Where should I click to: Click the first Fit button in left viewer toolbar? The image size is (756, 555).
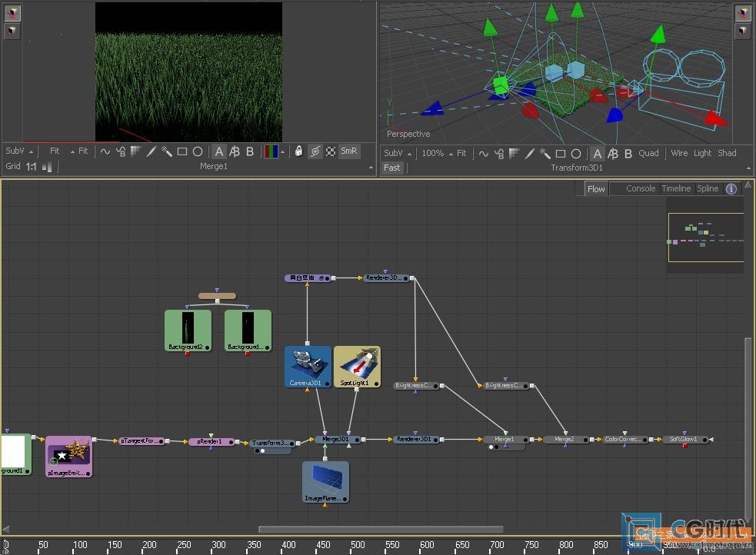point(55,151)
